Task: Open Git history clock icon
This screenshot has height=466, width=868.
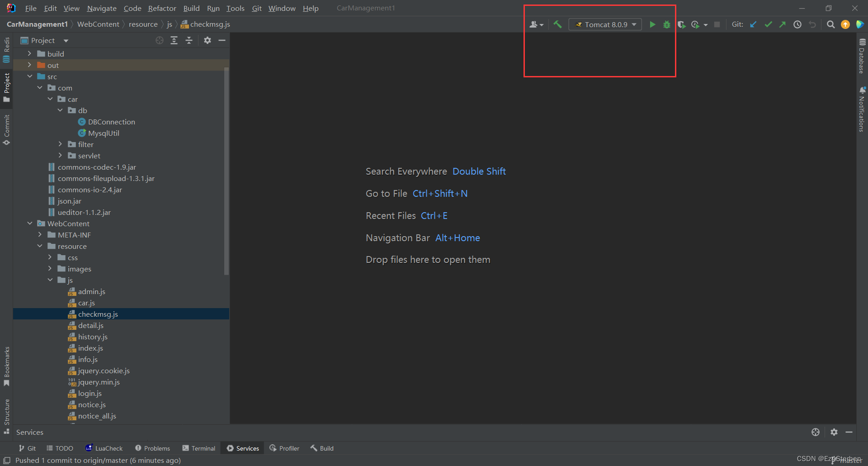Action: 797,24
